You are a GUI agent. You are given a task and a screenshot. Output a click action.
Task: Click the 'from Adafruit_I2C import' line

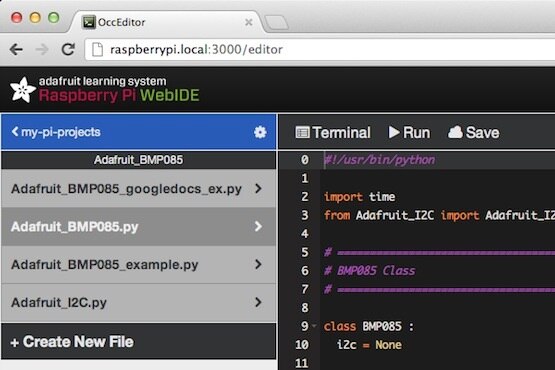click(439, 215)
